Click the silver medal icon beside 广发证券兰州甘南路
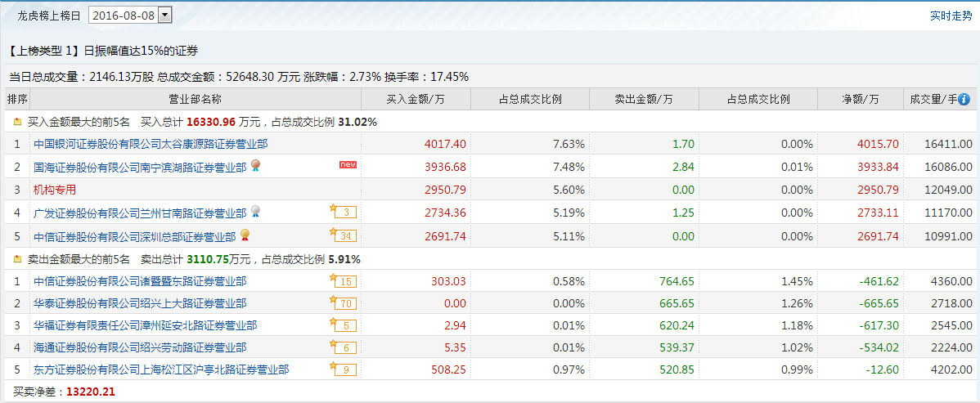This screenshot has width=980, height=403. 255,213
